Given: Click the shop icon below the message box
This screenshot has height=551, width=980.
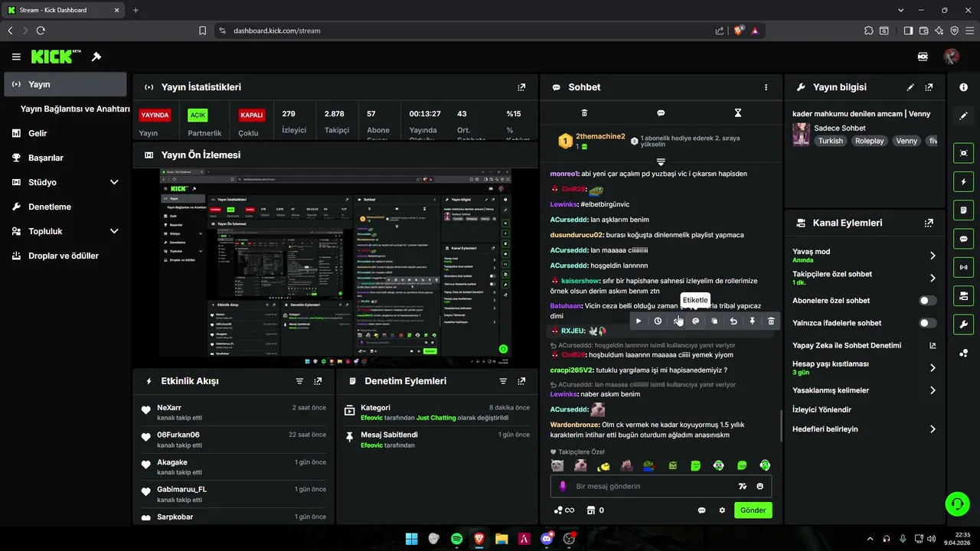Looking at the screenshot, I should (590, 510).
